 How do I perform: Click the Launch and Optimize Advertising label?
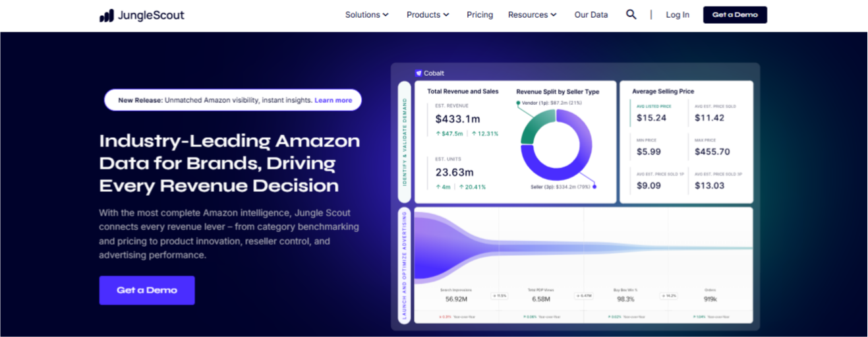click(404, 265)
